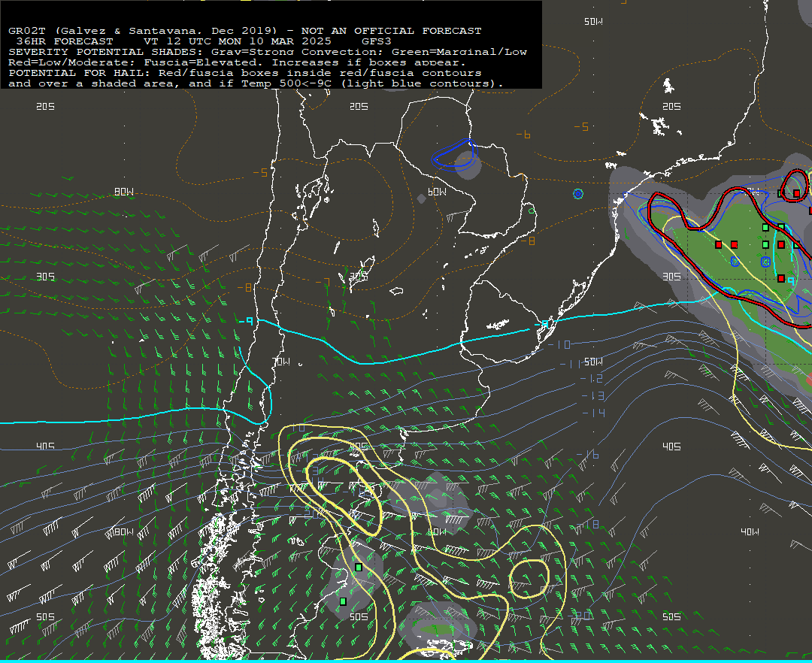
Task: Click the orange -6 contour label
Action: coord(523,135)
